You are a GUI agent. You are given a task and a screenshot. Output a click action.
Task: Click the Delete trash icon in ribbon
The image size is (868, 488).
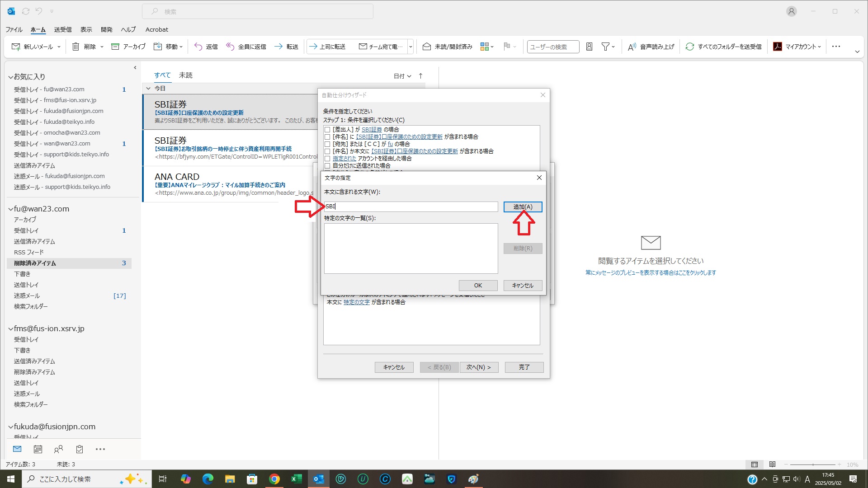(76, 47)
